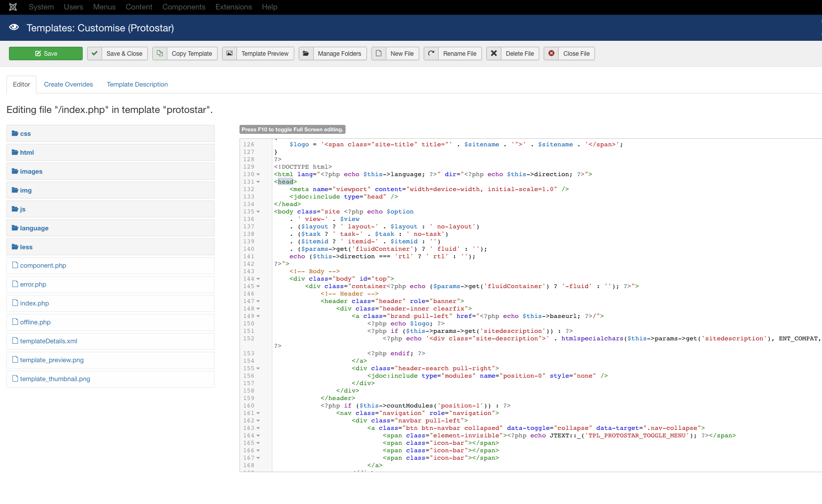Click the language folder icon
This screenshot has height=504, width=822.
pos(15,228)
